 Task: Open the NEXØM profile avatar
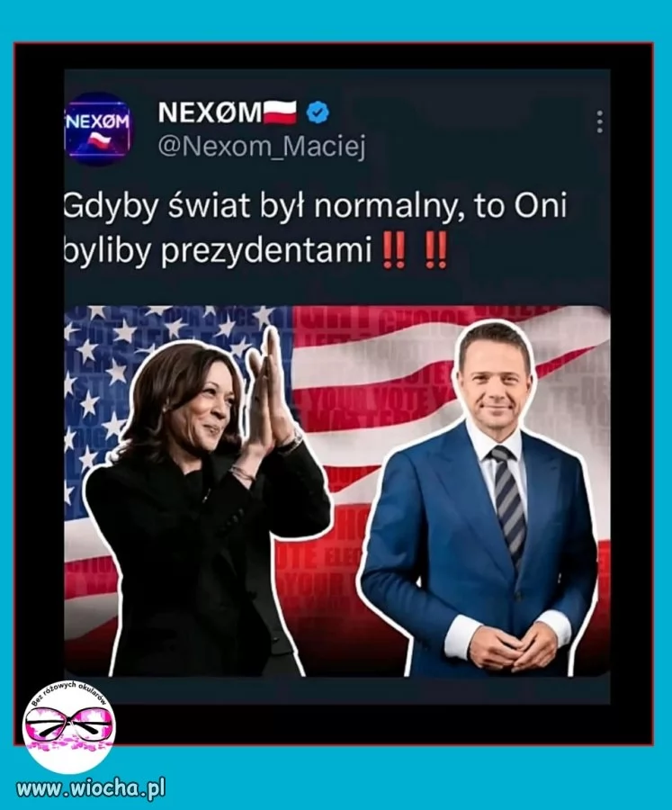point(98,129)
